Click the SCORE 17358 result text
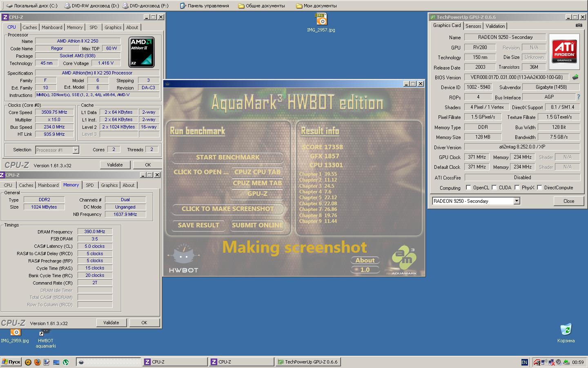 point(322,147)
